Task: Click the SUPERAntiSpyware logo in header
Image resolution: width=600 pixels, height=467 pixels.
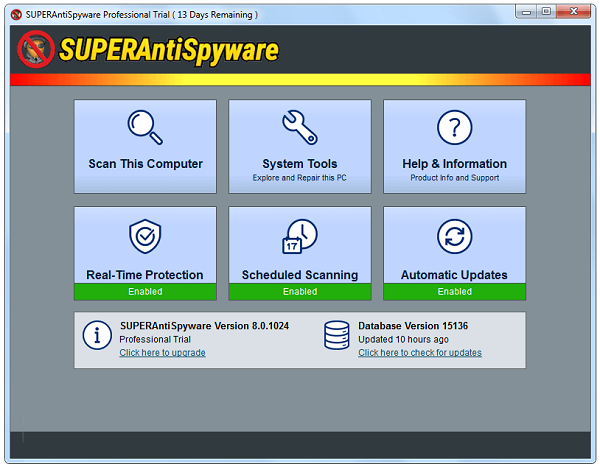Action: coord(150,50)
